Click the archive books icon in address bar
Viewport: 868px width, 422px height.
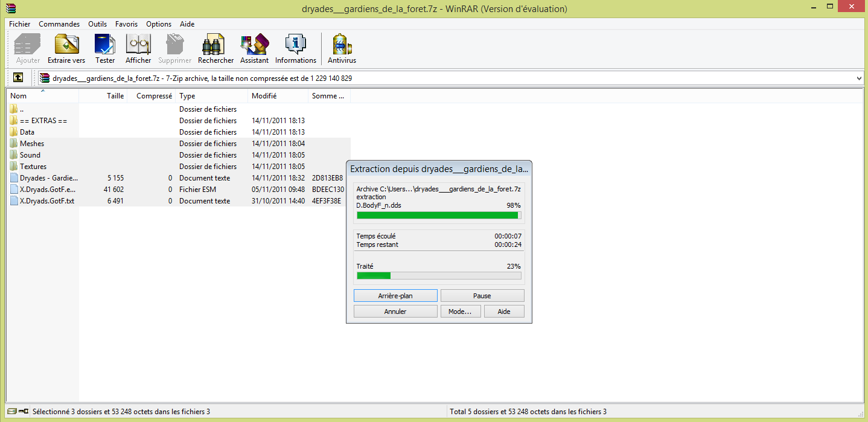pyautogui.click(x=45, y=78)
